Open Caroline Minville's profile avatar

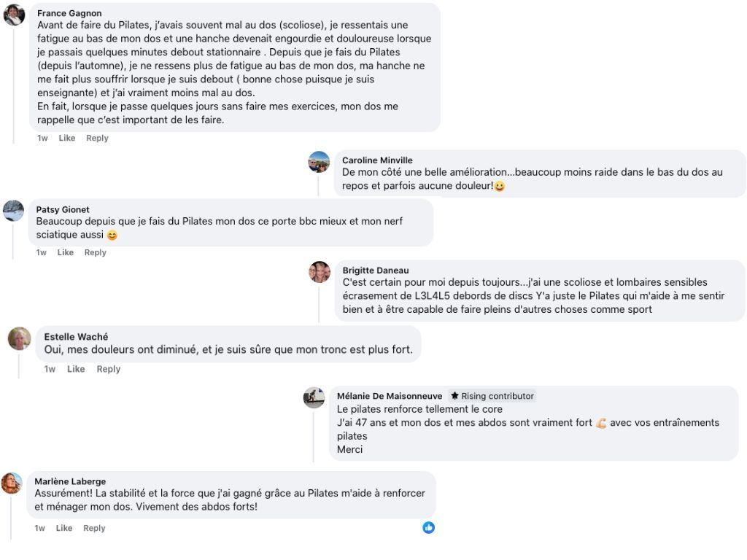[x=319, y=162]
